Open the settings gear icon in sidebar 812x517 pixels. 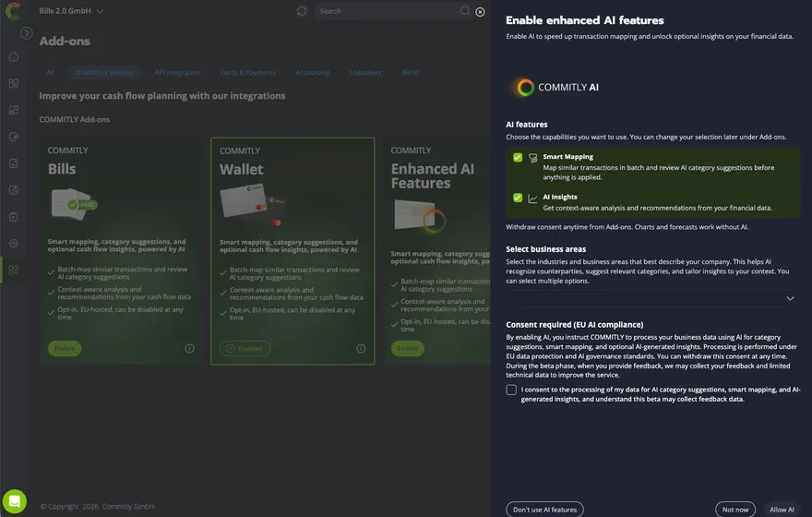[x=14, y=244]
